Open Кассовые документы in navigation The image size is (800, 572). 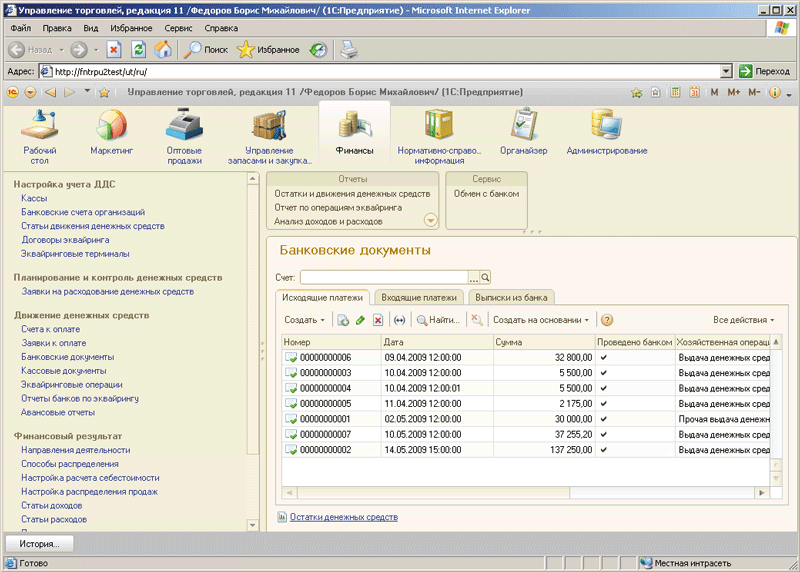[x=64, y=371]
